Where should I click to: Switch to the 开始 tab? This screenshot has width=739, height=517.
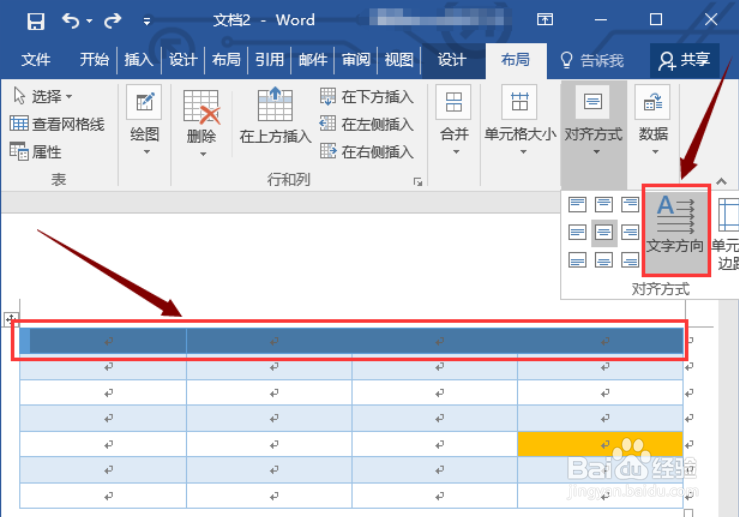tap(94, 60)
